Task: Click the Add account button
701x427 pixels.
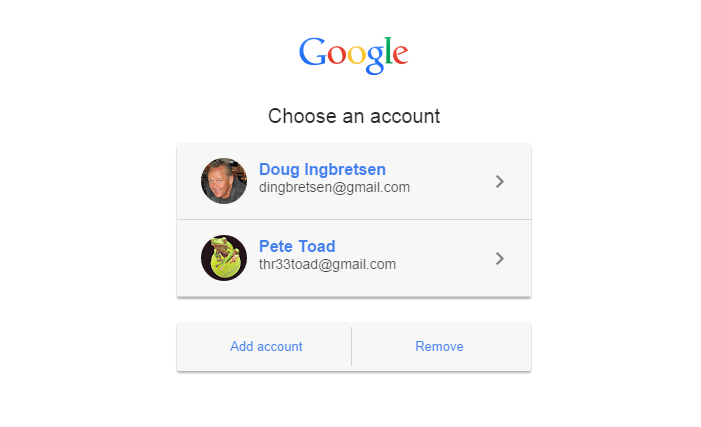Action: tap(264, 347)
